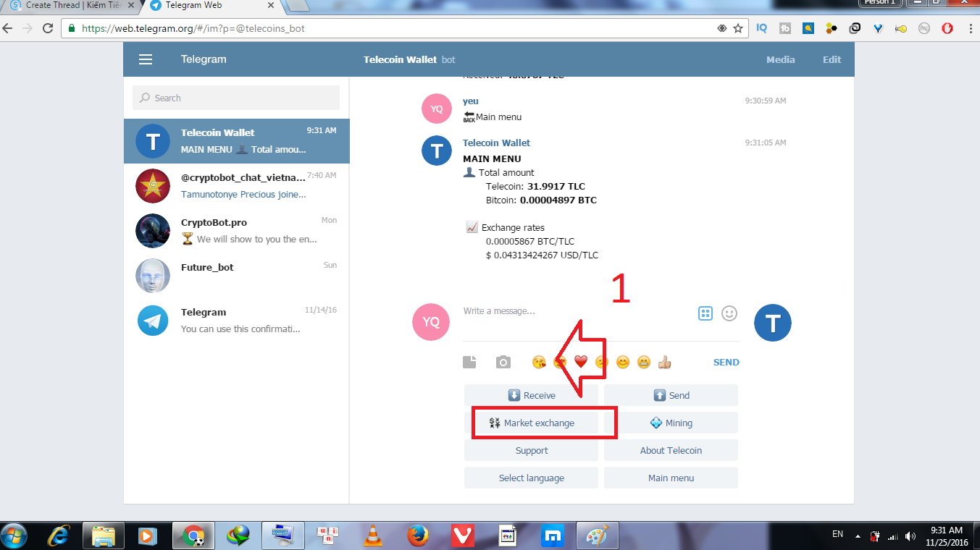This screenshot has width=980, height=550.
Task: Open Vivaldi browser from taskbar
Action: point(462,536)
